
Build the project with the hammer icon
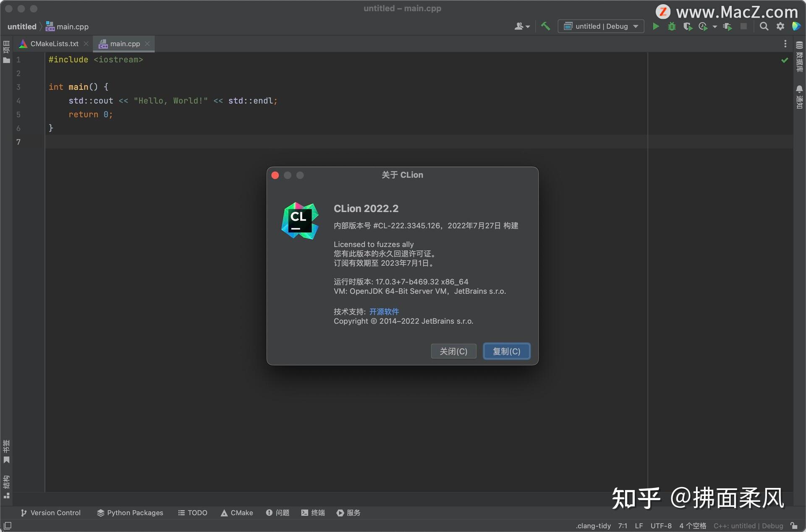[545, 26]
